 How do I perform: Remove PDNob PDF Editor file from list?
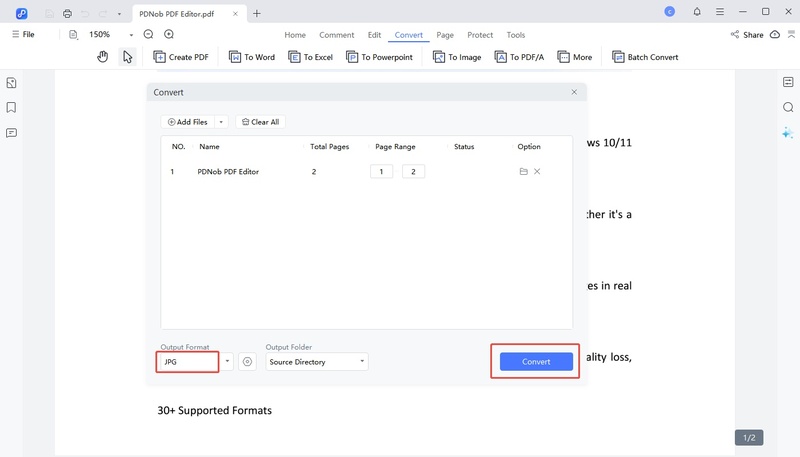537,172
